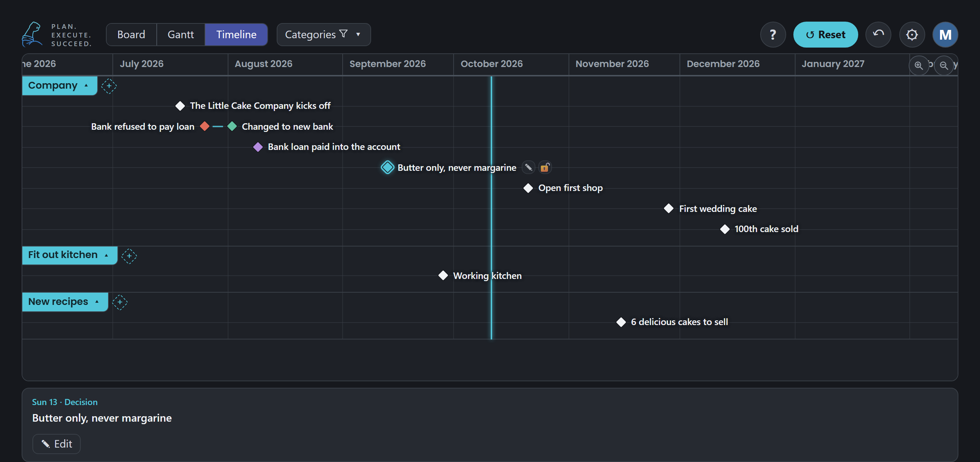This screenshot has height=462, width=980.
Task: Click the Sun 13 · Decision label
Action: [65, 402]
